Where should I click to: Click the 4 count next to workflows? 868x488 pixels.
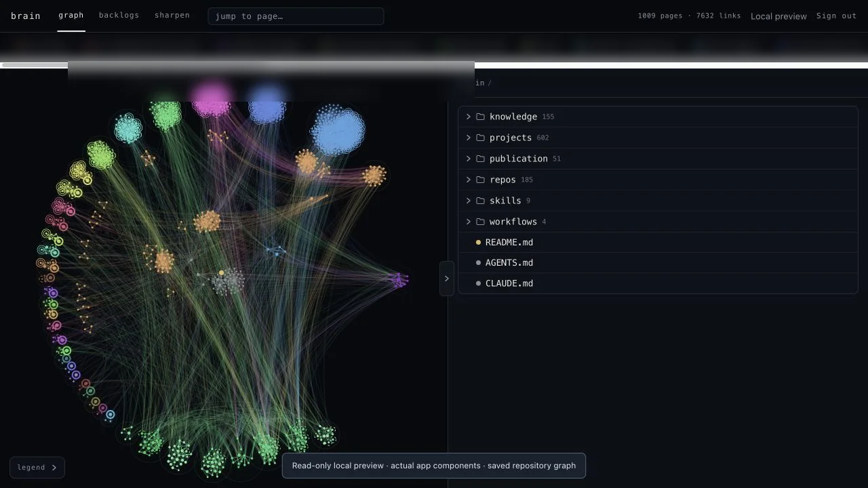(544, 222)
